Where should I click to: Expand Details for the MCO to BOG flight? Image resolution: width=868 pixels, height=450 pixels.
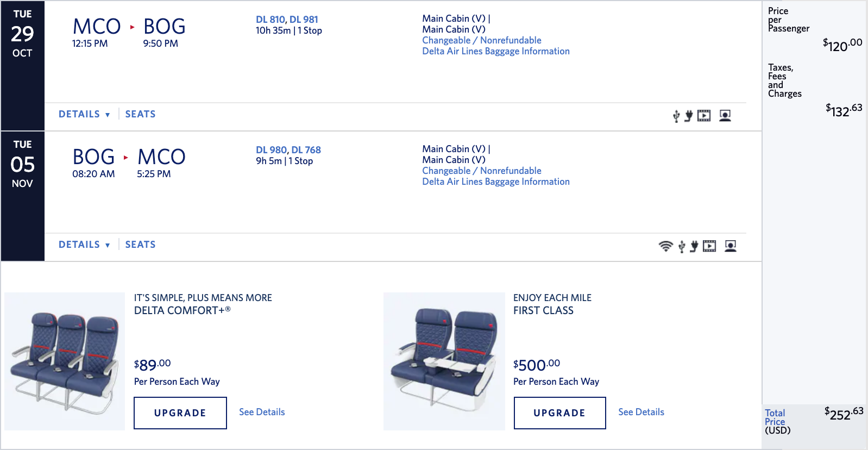click(x=84, y=114)
